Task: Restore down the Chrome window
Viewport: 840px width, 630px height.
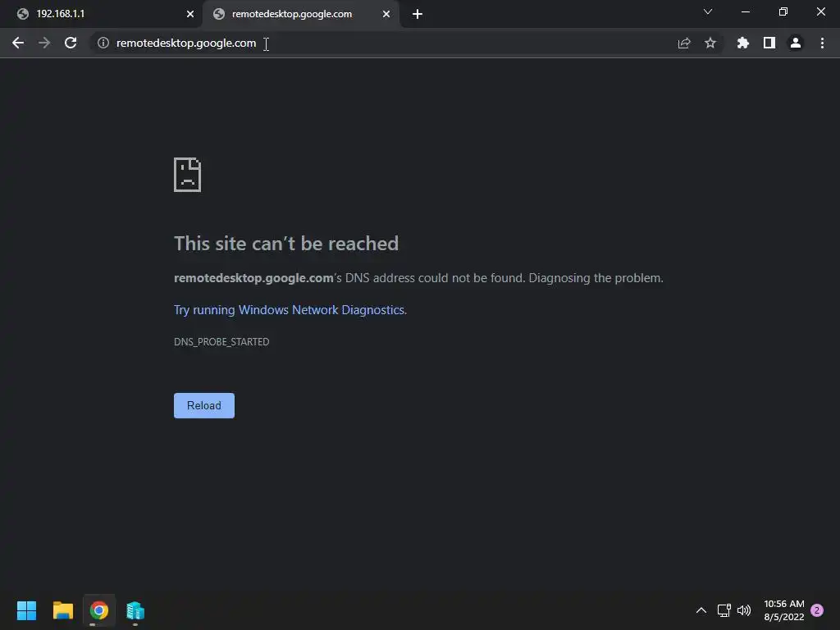Action: point(783,11)
